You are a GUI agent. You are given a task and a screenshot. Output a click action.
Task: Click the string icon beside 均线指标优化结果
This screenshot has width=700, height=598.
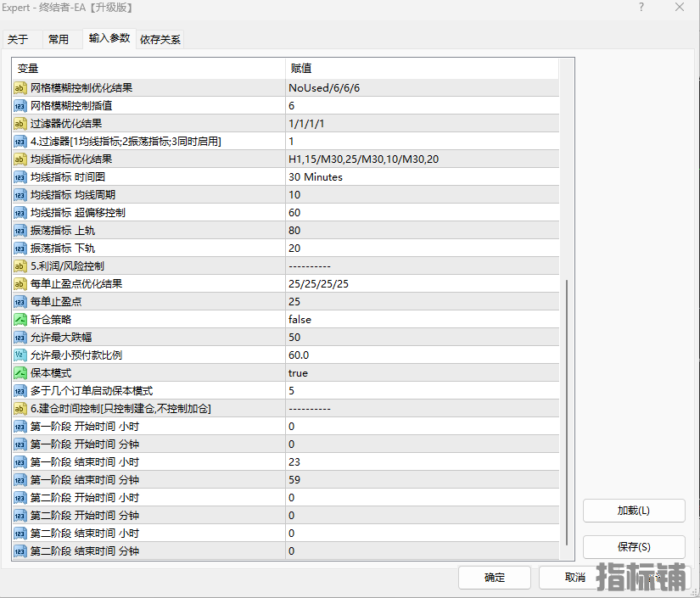point(20,159)
